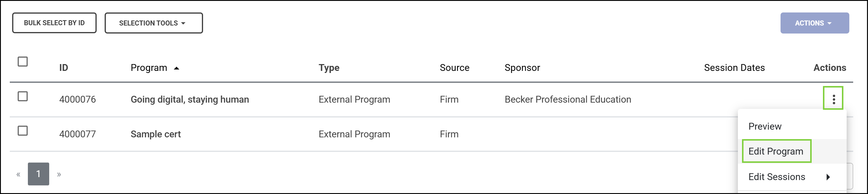Open the Selection Tools dropdown

pos(154,23)
